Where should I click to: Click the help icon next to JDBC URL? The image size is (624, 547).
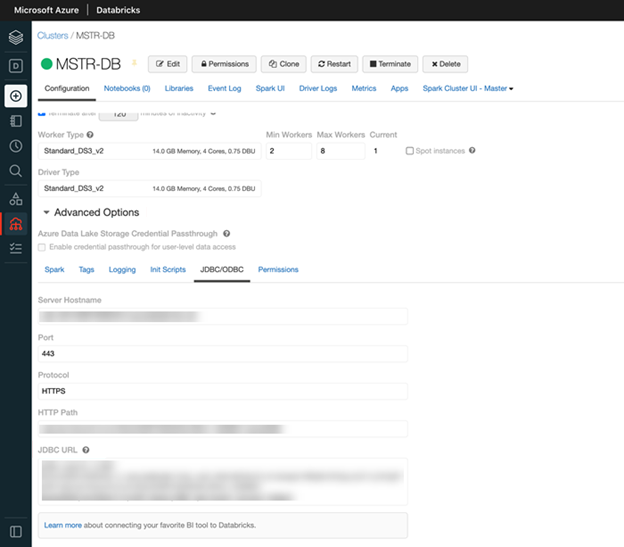pos(86,450)
